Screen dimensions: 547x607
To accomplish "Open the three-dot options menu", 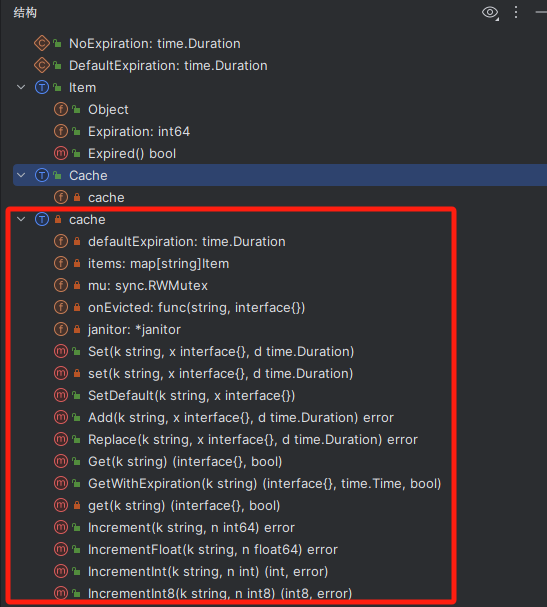I will point(516,12).
